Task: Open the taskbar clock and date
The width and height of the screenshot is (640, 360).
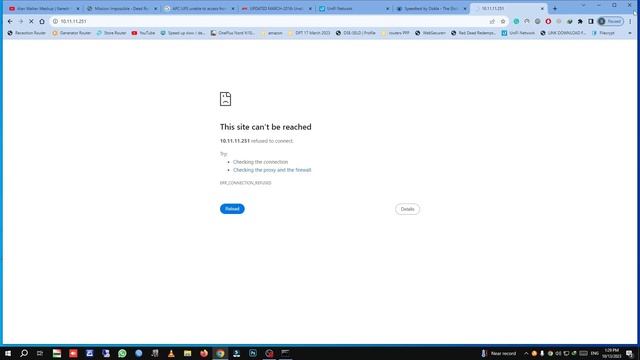Action: coord(611,353)
